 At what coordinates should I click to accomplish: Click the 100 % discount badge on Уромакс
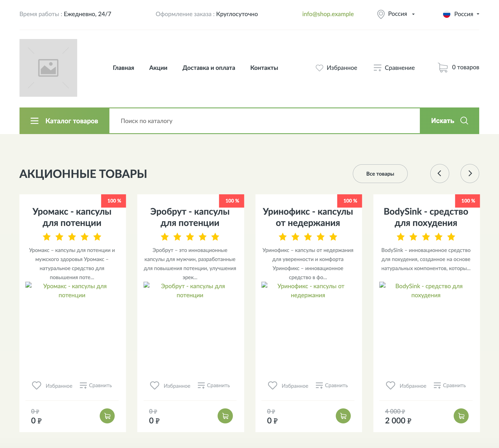pos(114,201)
